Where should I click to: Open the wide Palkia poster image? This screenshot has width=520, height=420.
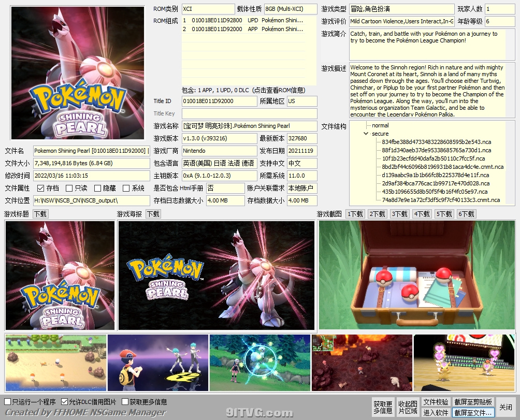[216, 276]
